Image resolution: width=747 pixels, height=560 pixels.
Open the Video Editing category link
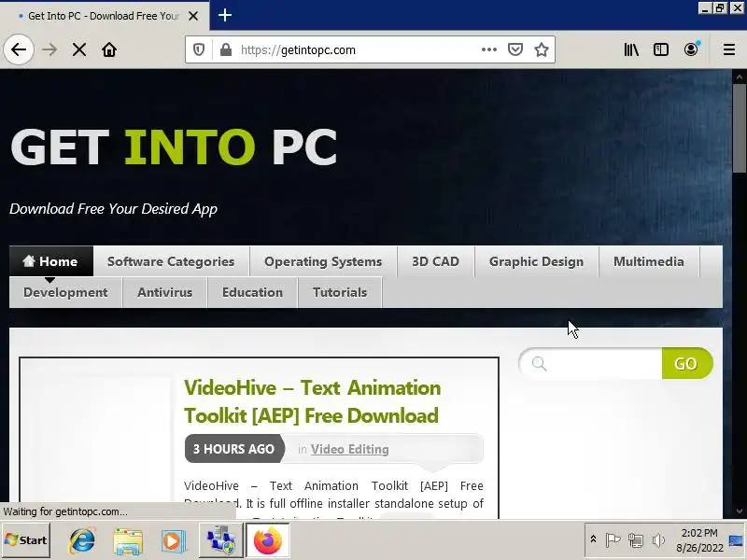349,449
